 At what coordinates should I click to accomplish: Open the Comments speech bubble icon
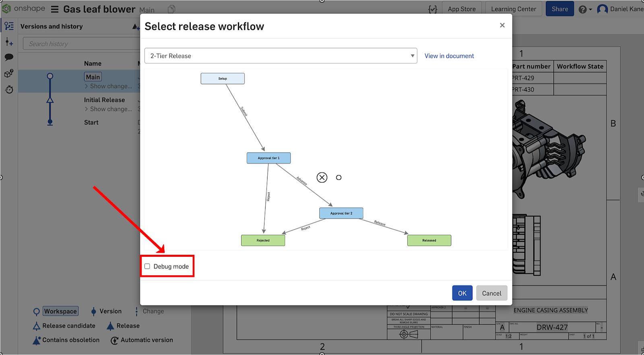pyautogui.click(x=9, y=57)
